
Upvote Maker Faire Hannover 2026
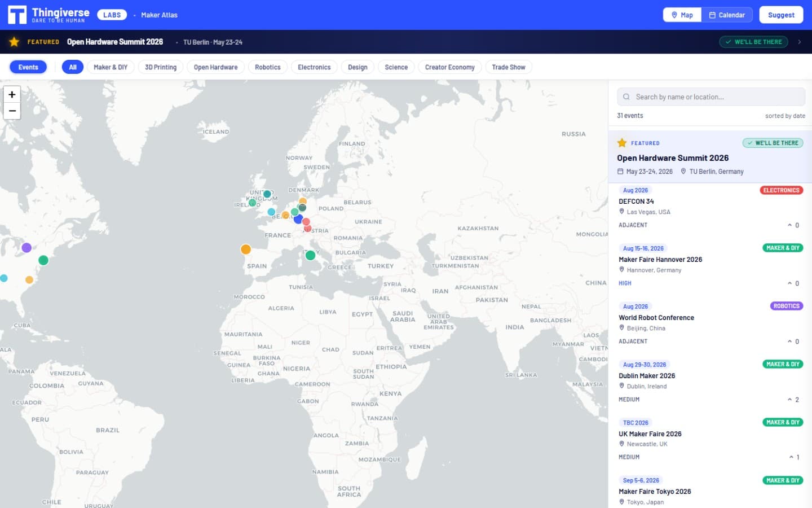793,283
